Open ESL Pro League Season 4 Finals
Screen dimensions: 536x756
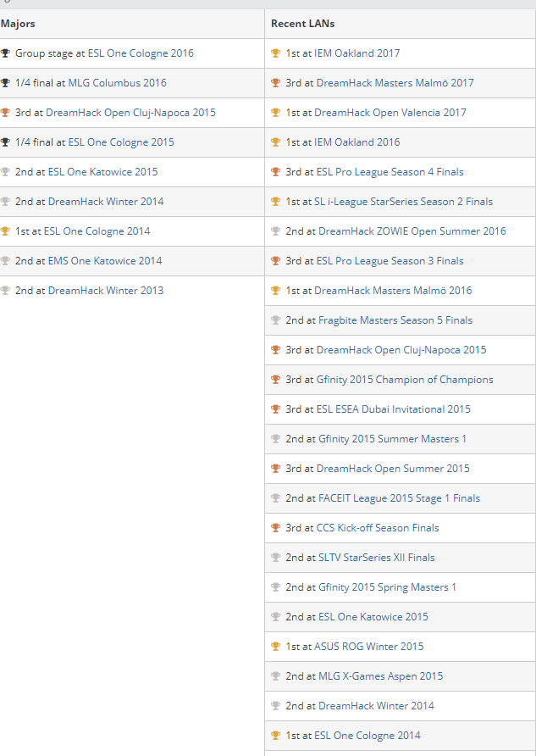(x=390, y=172)
